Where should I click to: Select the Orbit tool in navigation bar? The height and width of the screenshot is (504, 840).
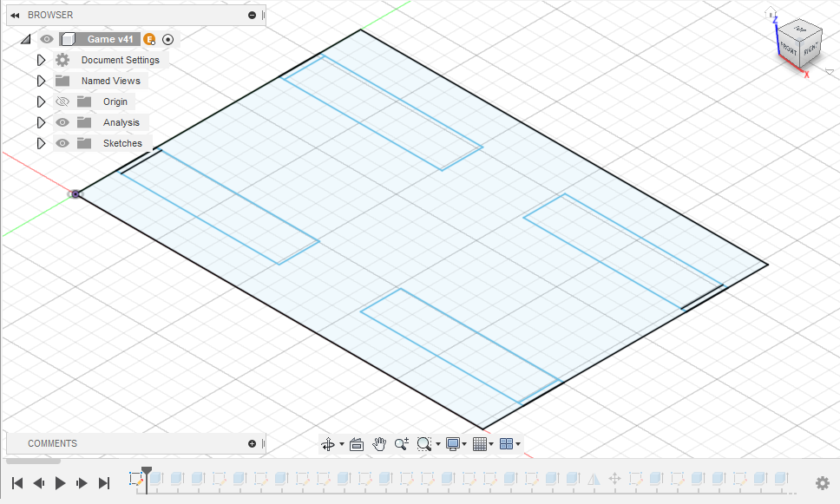[328, 443]
